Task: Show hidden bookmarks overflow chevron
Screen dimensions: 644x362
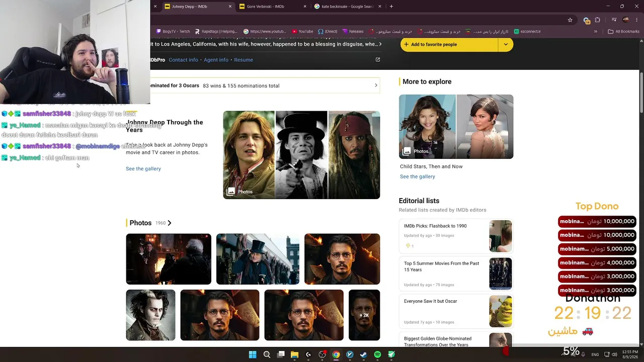Action: point(596,31)
